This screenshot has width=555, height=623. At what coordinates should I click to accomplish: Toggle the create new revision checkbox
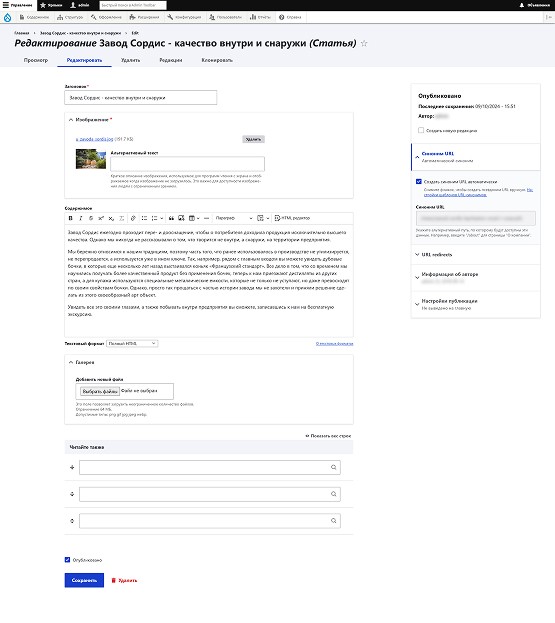[421, 130]
